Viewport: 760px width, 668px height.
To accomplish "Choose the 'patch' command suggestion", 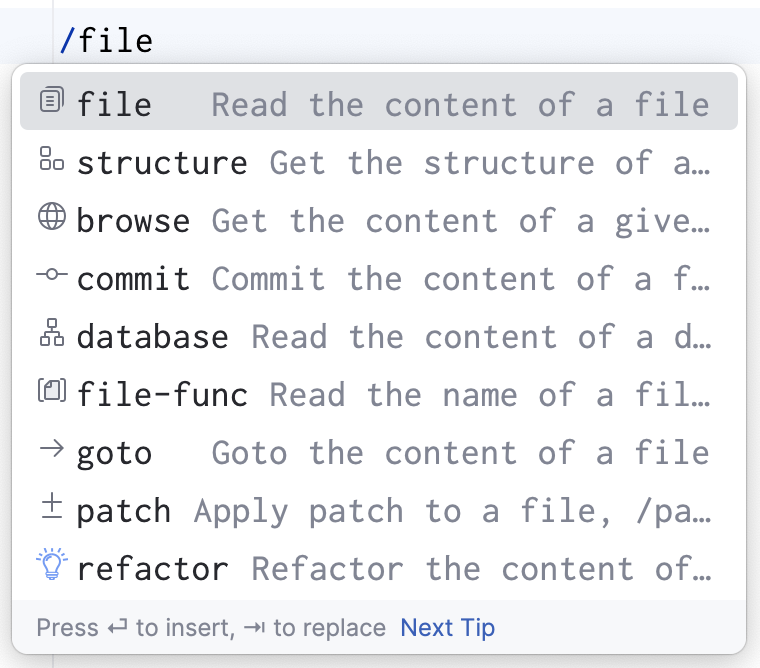I will click(x=123, y=511).
